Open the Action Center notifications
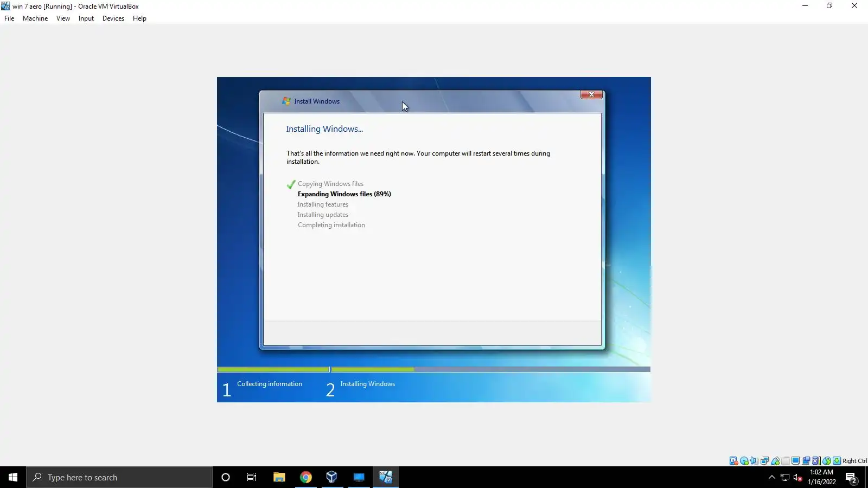The height and width of the screenshot is (488, 868). tap(852, 478)
